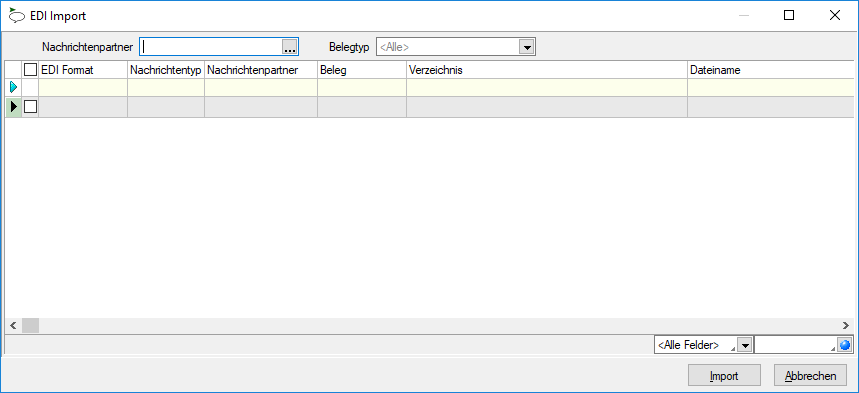Click the EDI Format filter cell
The image size is (859, 393).
(83, 87)
